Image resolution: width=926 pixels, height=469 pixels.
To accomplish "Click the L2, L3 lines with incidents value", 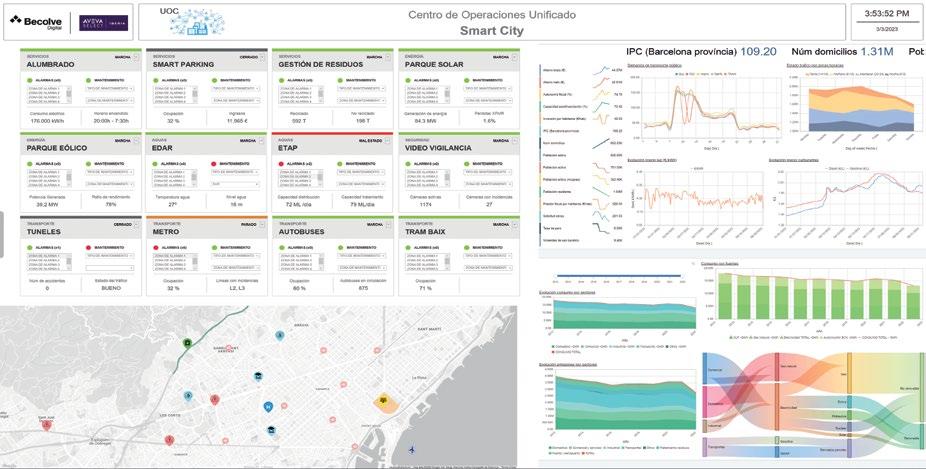I will (235, 288).
